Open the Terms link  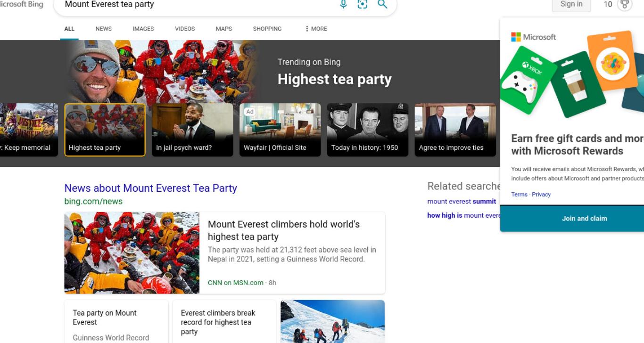coord(519,195)
